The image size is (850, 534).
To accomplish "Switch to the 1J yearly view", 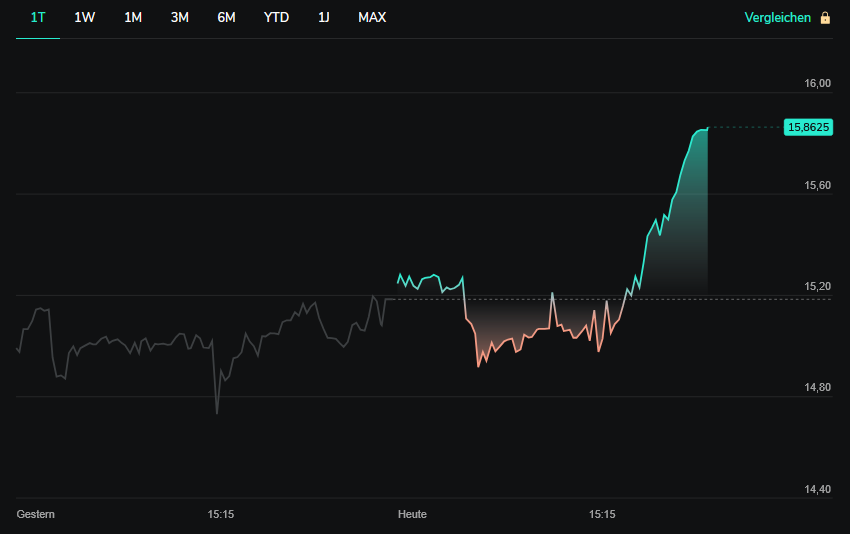I will [x=323, y=18].
